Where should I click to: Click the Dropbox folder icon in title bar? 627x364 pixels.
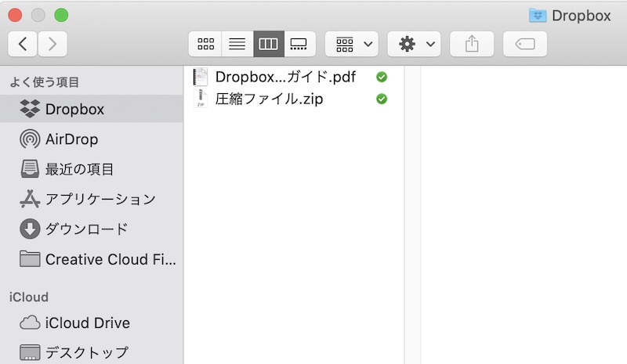tap(538, 16)
